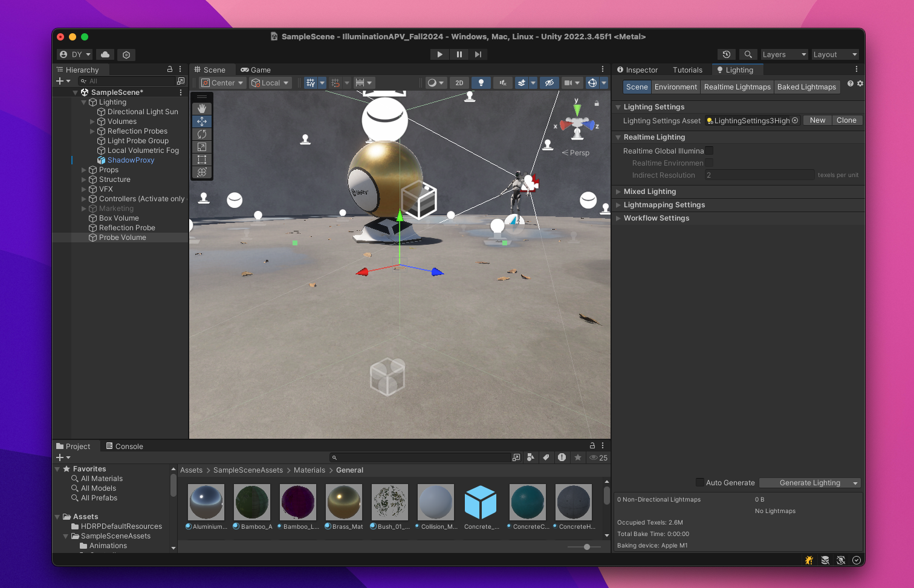Select the Hand view tool

[202, 109]
